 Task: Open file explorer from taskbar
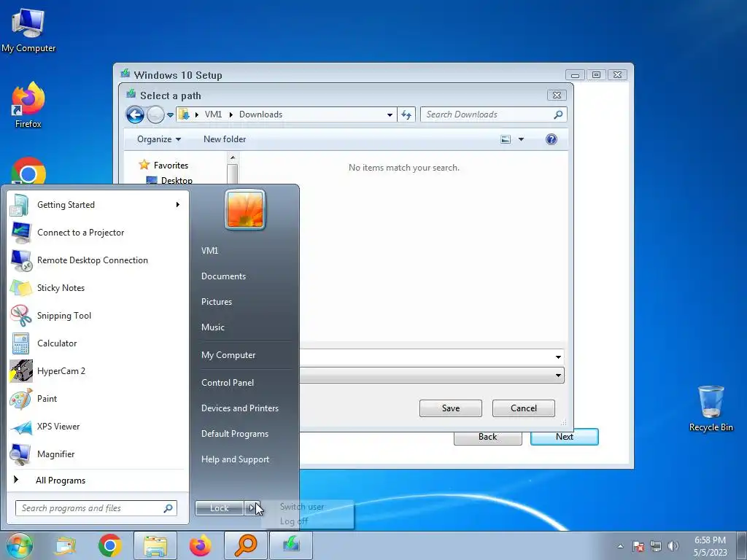tap(155, 545)
